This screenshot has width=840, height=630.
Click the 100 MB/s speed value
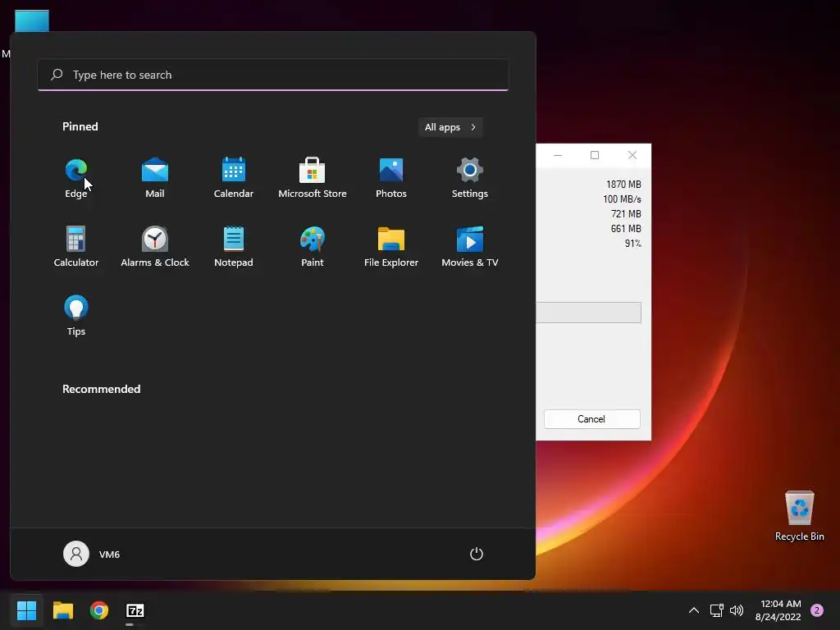tap(622, 199)
